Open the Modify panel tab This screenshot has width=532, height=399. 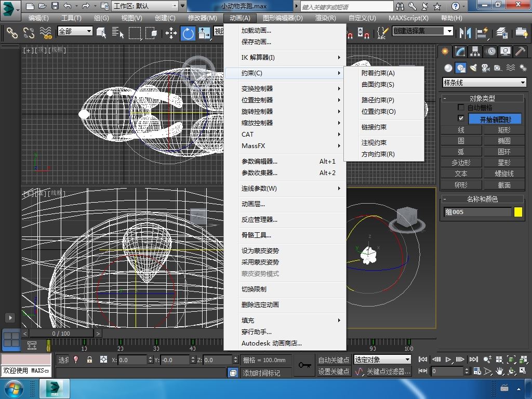point(460,51)
